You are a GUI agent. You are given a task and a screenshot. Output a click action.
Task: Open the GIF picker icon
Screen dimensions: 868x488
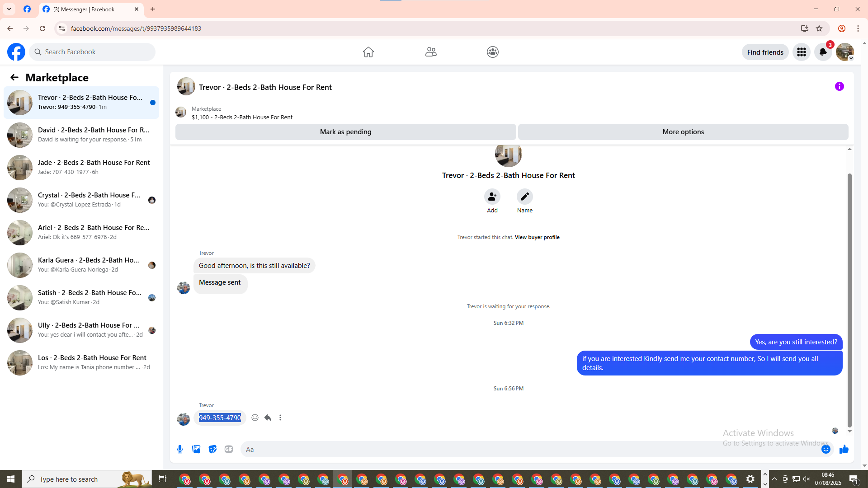pos(229,449)
